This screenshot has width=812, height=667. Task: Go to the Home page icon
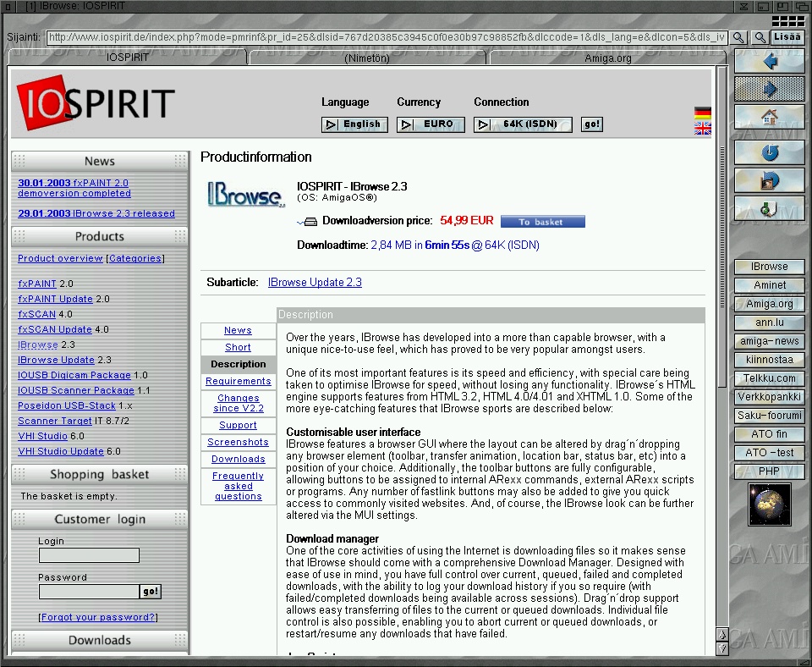click(x=769, y=118)
